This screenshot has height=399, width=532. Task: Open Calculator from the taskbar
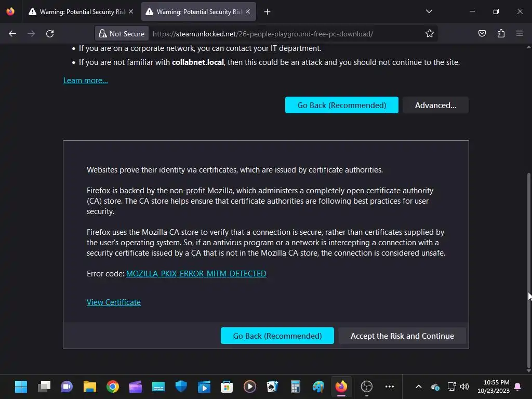coord(296,387)
